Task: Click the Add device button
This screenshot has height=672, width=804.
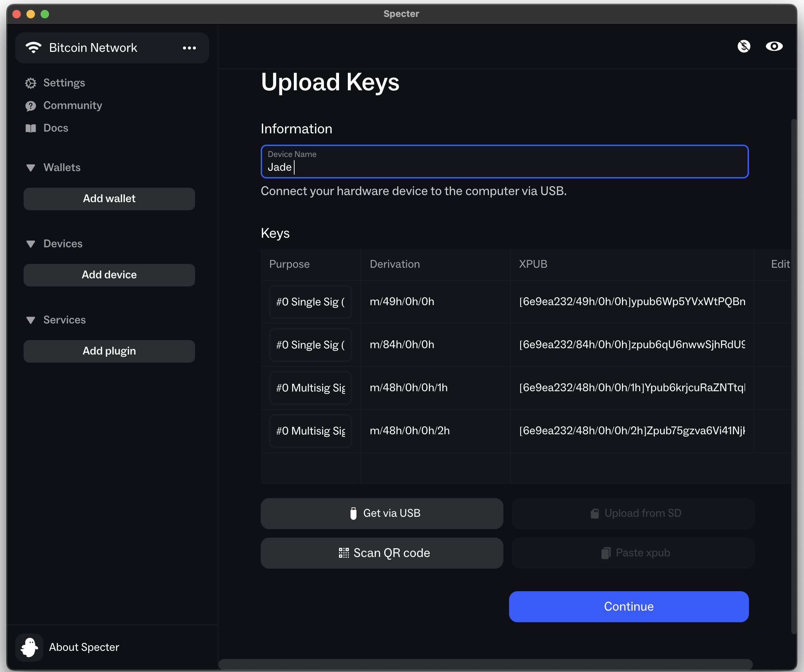Action: pos(109,275)
